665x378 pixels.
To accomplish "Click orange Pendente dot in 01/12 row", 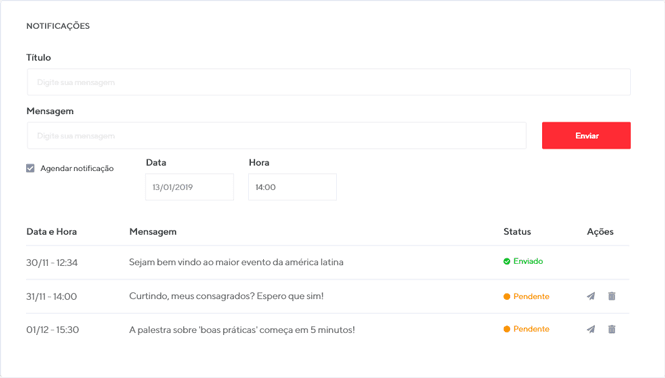I will [x=506, y=329].
